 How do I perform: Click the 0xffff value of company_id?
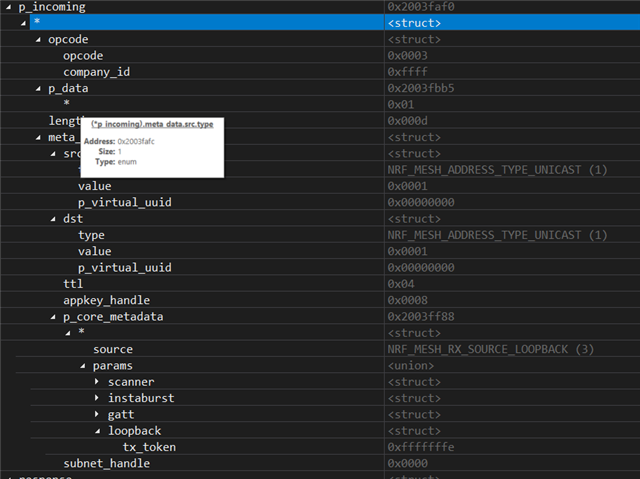click(x=407, y=72)
